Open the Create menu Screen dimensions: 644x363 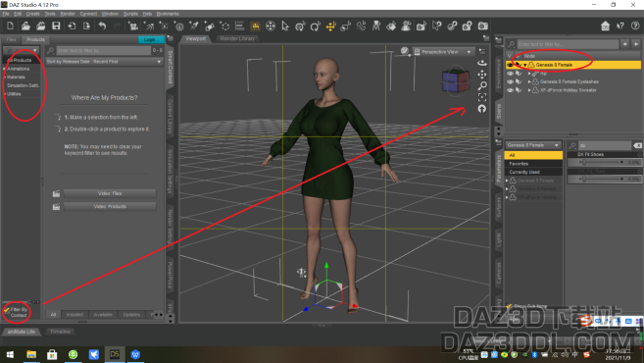point(33,14)
